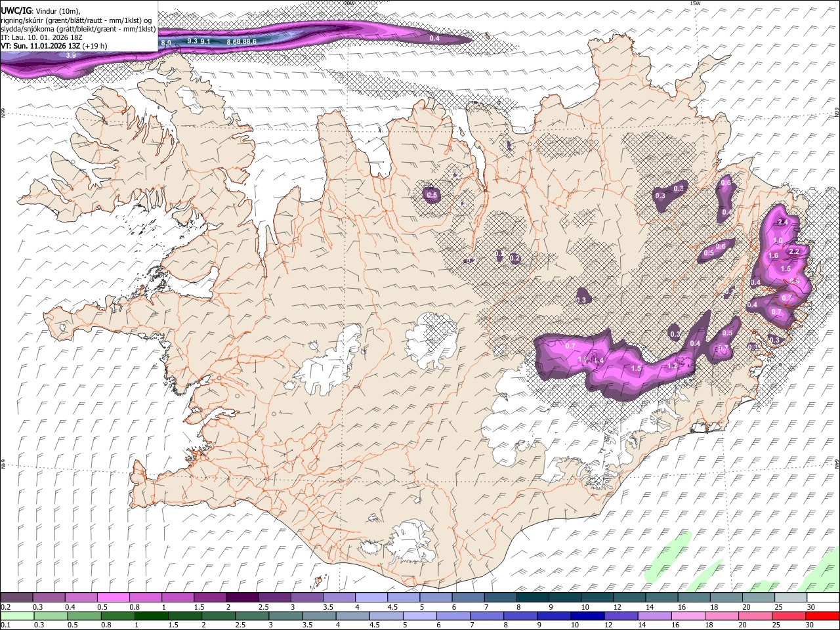Click the '(+19 h)' forecast offset text
The image size is (840, 630).
(x=95, y=47)
